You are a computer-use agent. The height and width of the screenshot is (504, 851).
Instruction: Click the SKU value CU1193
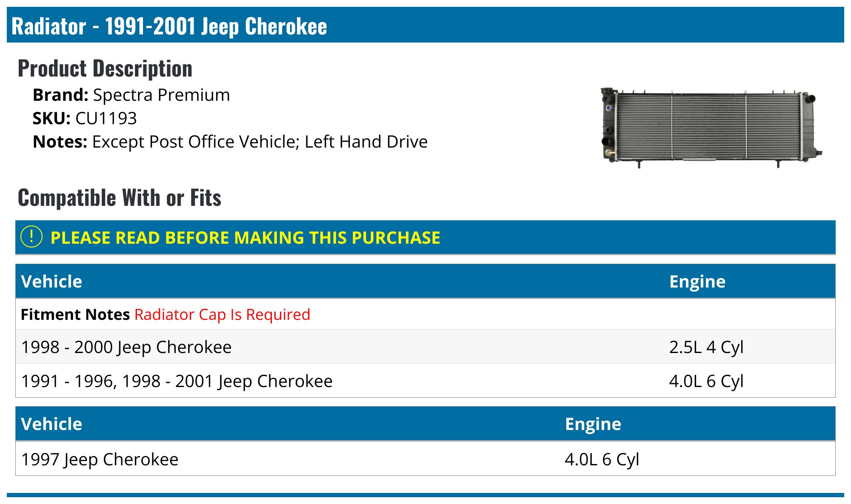click(106, 118)
